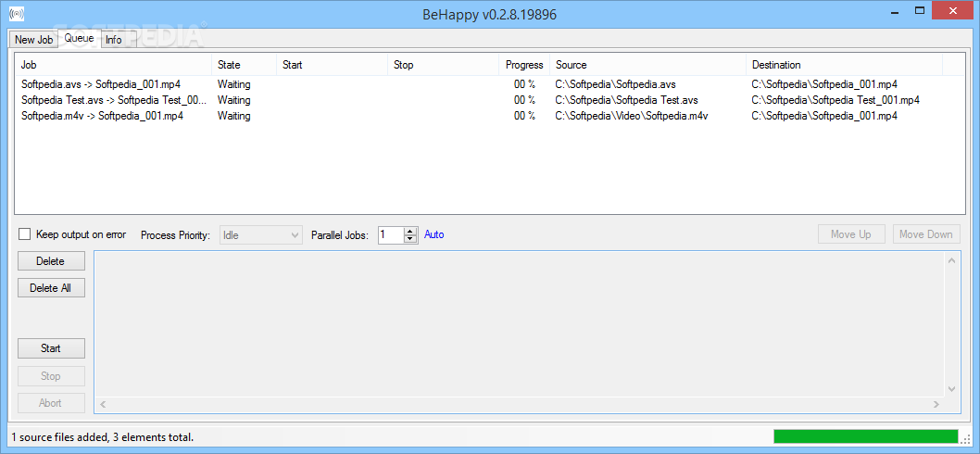Click the BeHappy app icon in title bar
The height and width of the screenshot is (454, 980).
point(17,13)
